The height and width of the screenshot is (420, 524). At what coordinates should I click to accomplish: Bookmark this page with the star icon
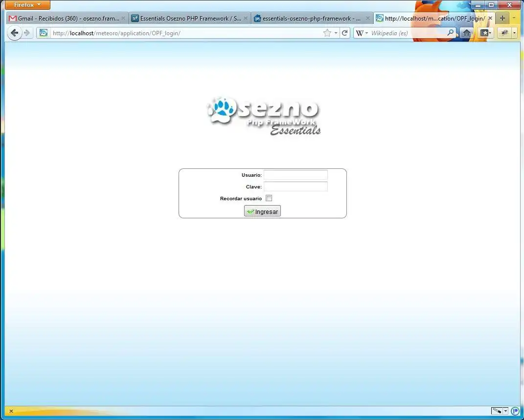pyautogui.click(x=327, y=33)
